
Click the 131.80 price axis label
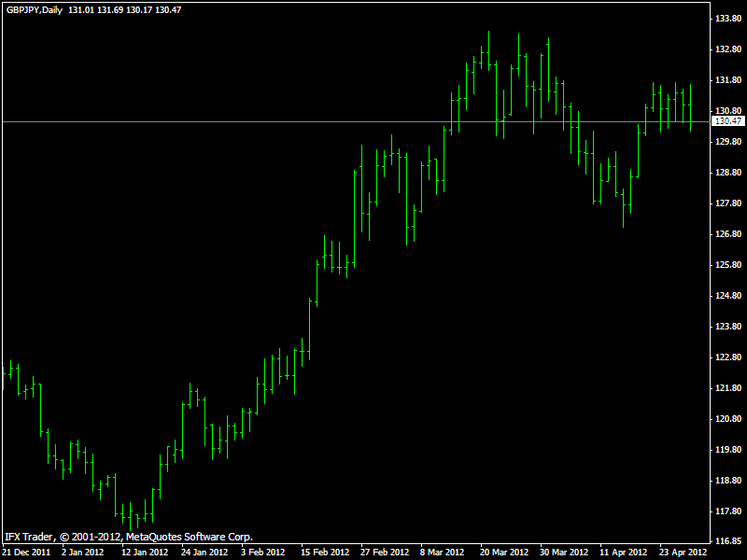pyautogui.click(x=728, y=80)
